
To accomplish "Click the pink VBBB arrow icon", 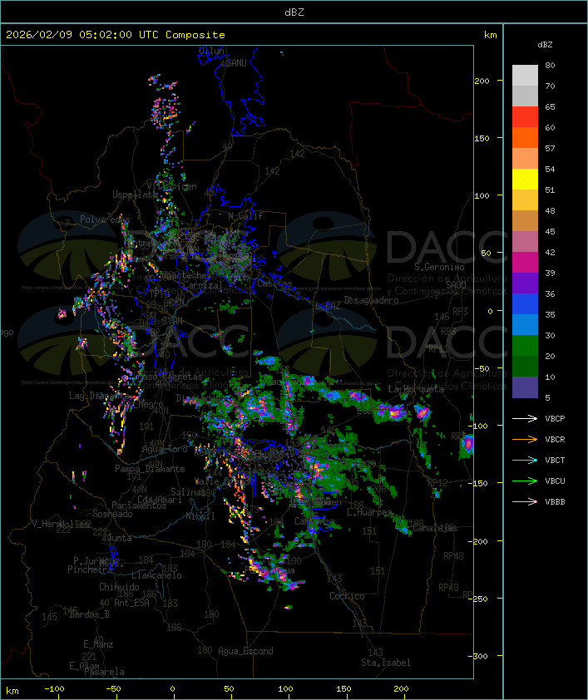I will point(525,502).
